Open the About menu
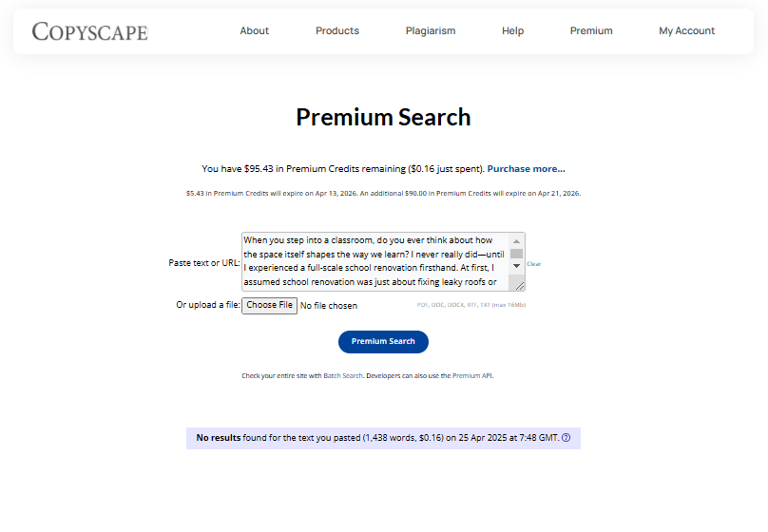768x532 pixels. click(x=254, y=30)
